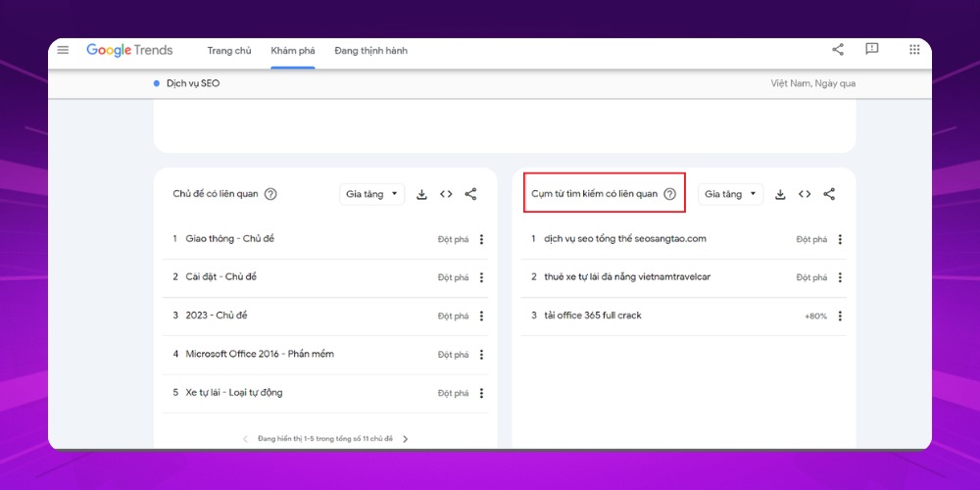This screenshot has height=490, width=980.
Task: Open Xe tự lái - Loại tự động topic
Action: click(x=234, y=393)
